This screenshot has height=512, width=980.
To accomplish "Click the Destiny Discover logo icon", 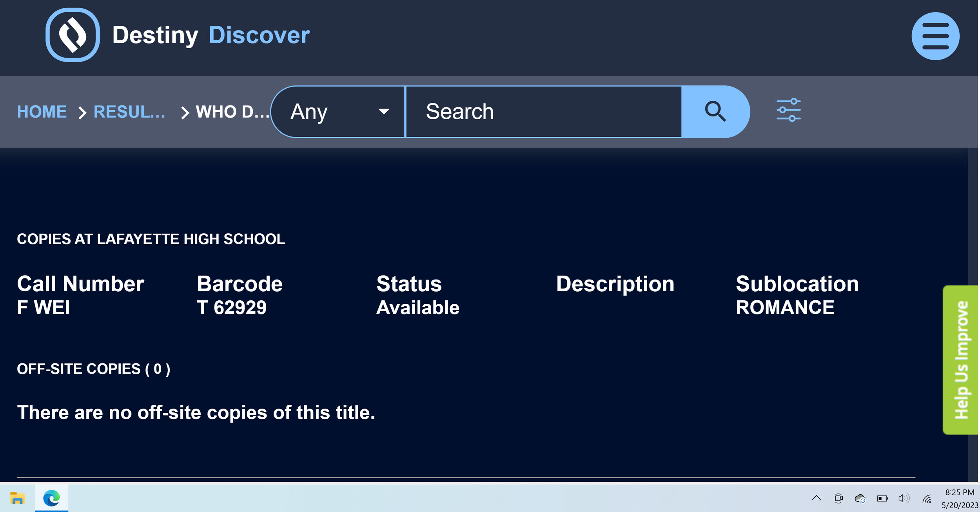I will 73,35.
